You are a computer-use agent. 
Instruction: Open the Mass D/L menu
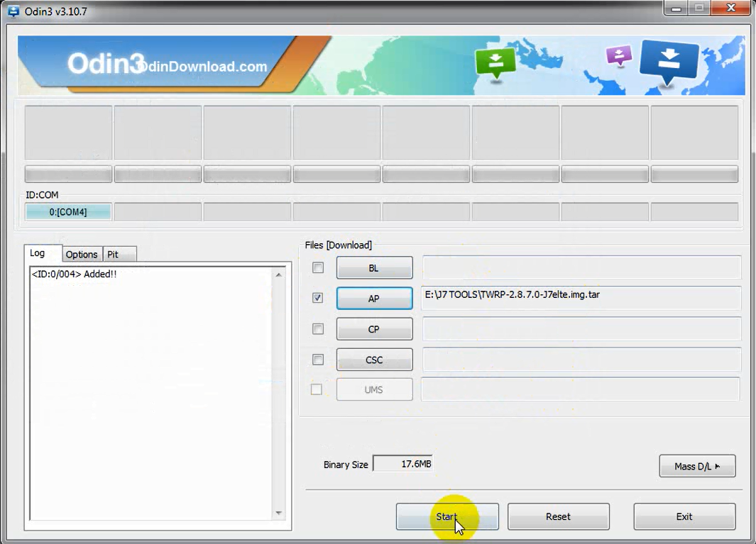(697, 466)
